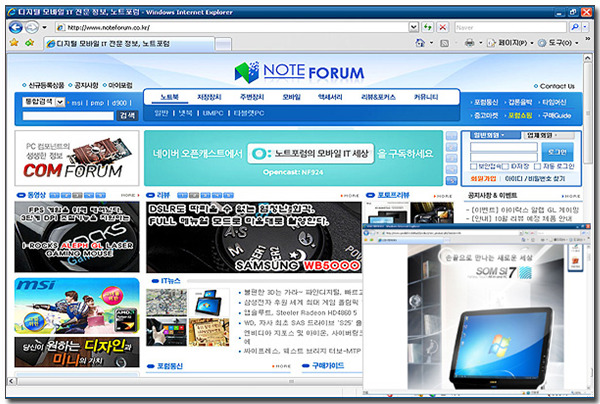
Task: Click the Samsung WB5000 review image
Action: (x=254, y=237)
